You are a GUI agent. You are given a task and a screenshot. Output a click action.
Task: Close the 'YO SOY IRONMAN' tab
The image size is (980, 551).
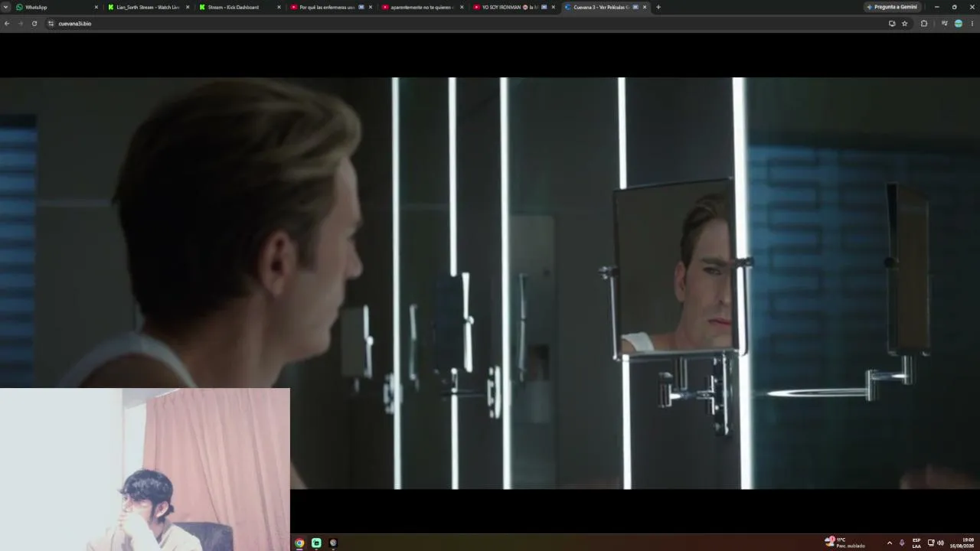click(x=553, y=7)
